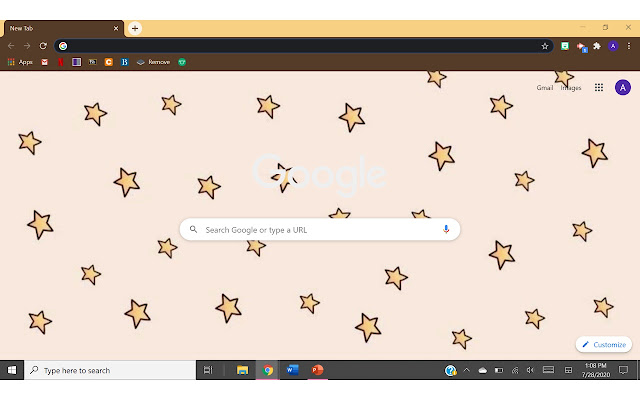Image resolution: width=640 pixels, height=400 pixels.
Task: Open the Netflix bookmark icon
Action: [60, 62]
